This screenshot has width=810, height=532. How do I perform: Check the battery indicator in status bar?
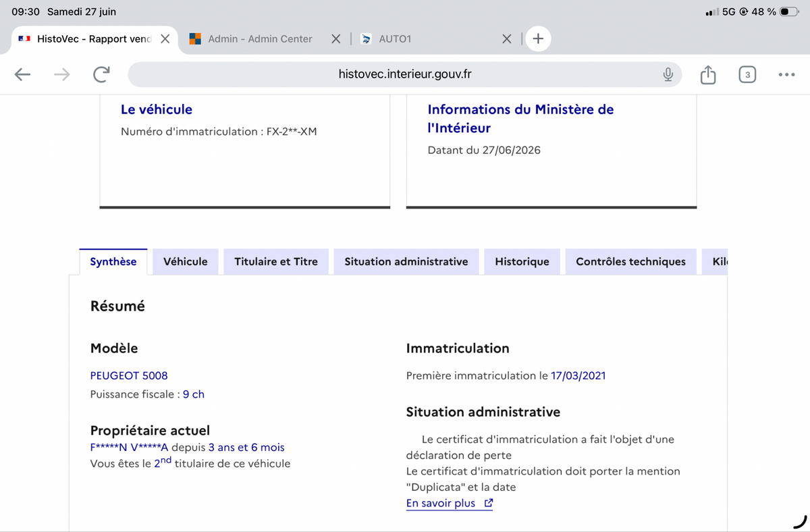(x=788, y=11)
